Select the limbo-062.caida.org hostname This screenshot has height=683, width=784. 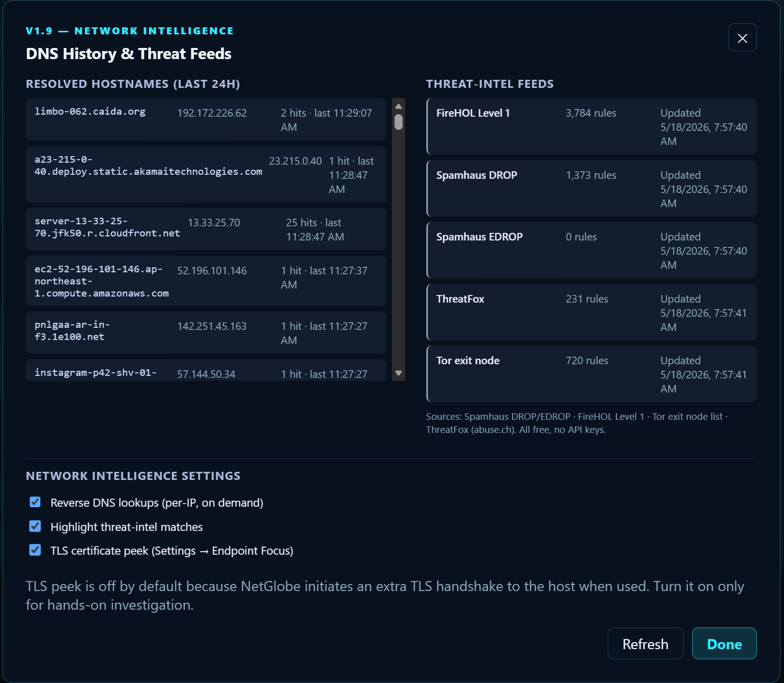90,112
